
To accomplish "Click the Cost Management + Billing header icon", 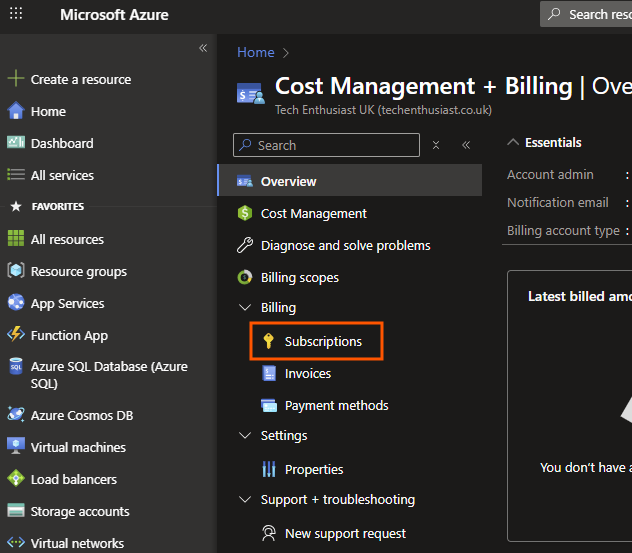I will tap(251, 93).
